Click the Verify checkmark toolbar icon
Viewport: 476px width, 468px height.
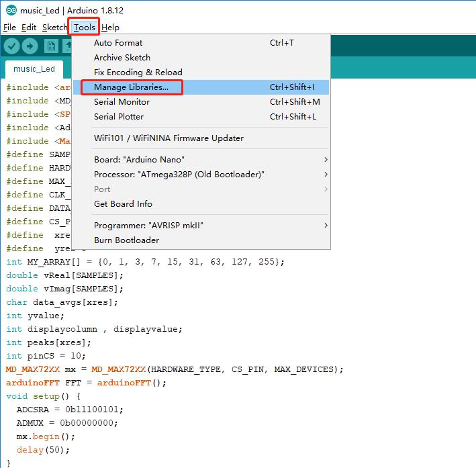click(x=11, y=46)
